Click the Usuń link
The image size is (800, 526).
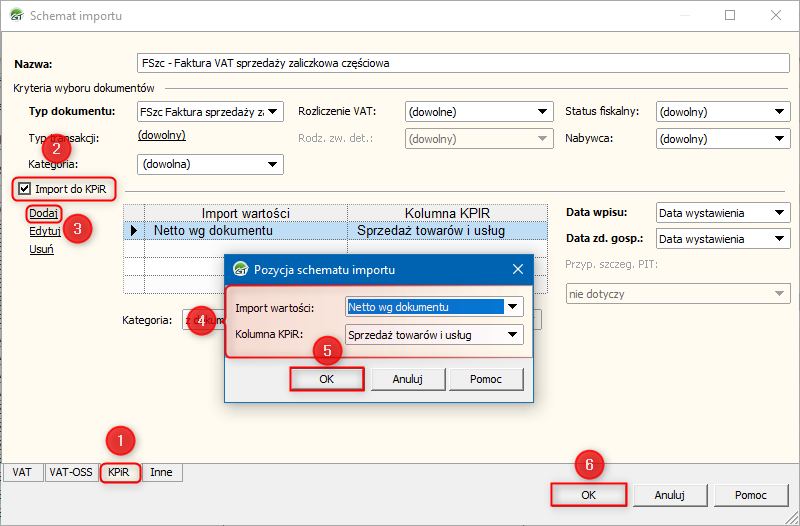point(41,249)
